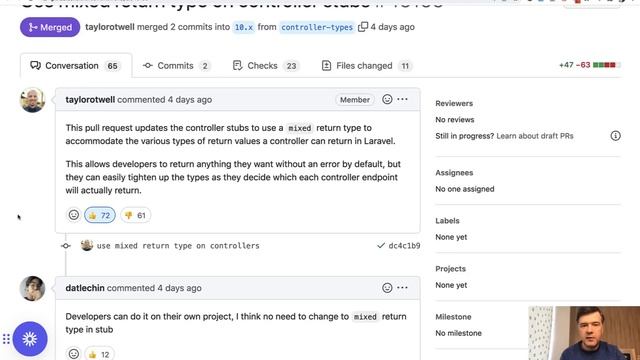Click the +47 −63 diff stat indicator
640x360 pixels.
tap(589, 65)
